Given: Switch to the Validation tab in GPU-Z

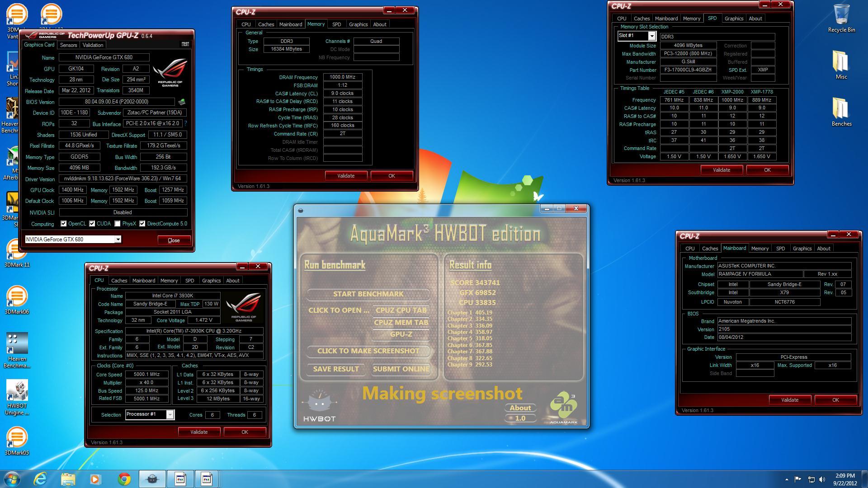Looking at the screenshot, I should tap(93, 45).
